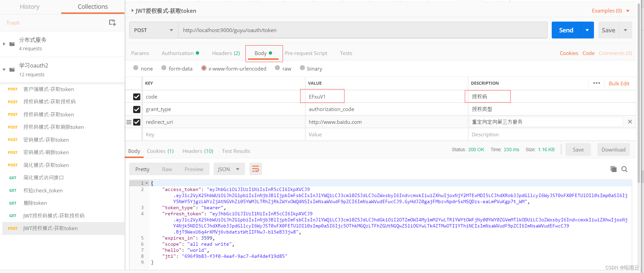Switch response view to Raw
Screen dimensions: 644x273
point(167,169)
